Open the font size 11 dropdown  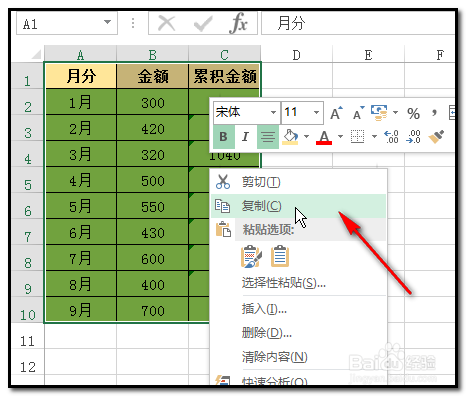pos(316,112)
